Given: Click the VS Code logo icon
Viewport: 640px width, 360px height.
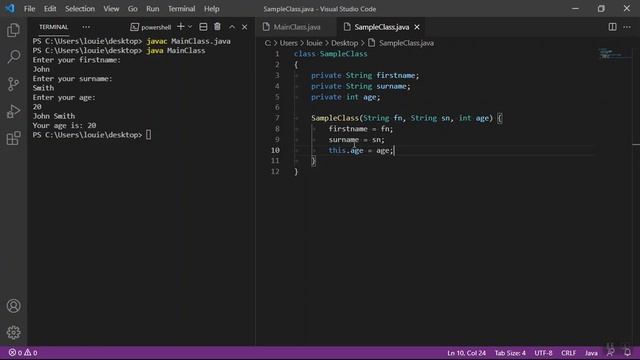Looking at the screenshot, I should (x=10, y=9).
